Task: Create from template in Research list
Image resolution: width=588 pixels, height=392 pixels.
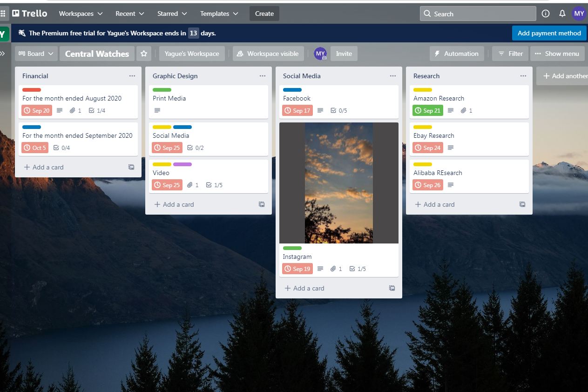Action: pos(522,204)
